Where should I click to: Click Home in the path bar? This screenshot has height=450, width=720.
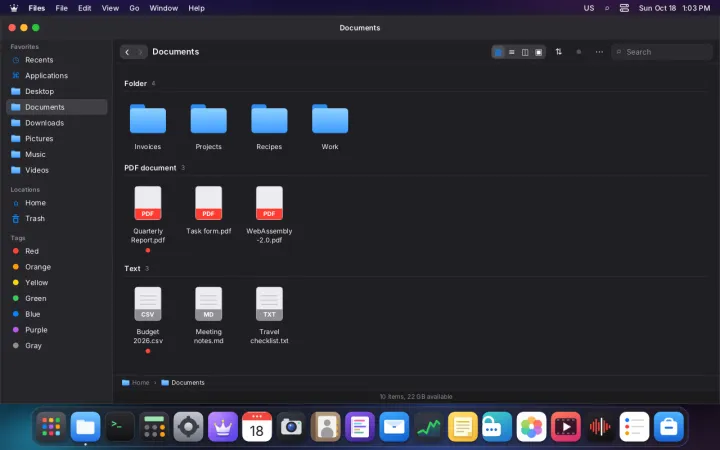pos(136,382)
